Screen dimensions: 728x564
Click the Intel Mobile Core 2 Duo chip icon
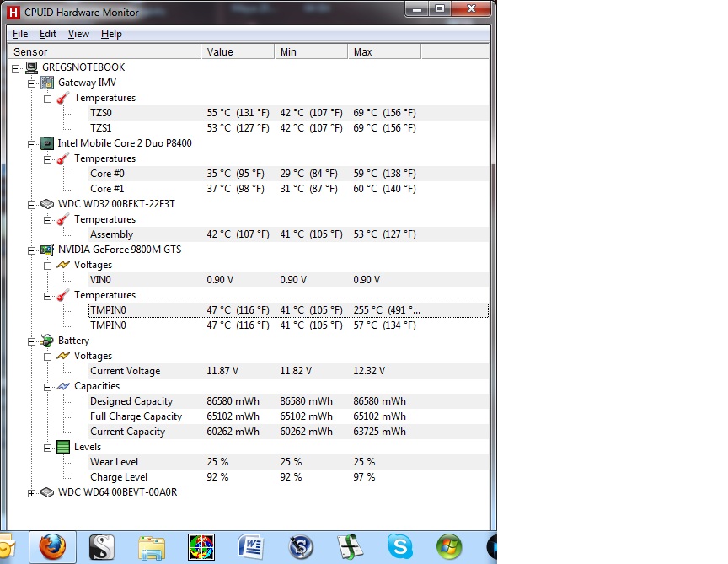coord(47,143)
